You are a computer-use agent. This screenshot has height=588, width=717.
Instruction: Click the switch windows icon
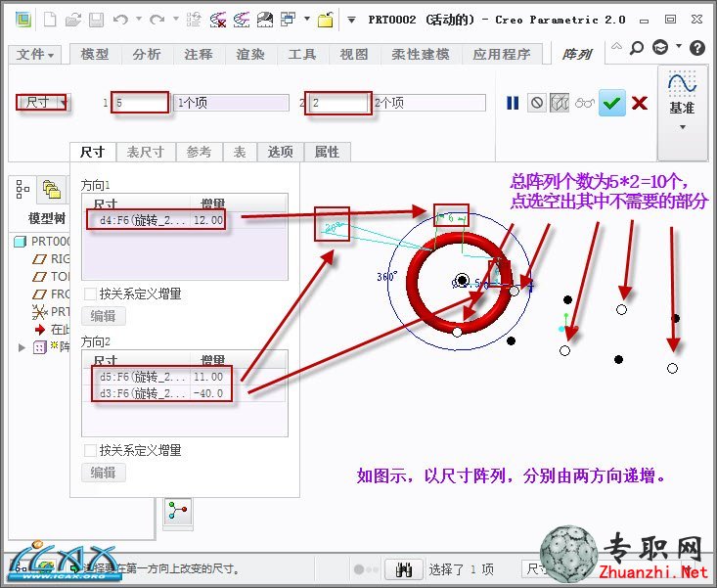coord(289,20)
